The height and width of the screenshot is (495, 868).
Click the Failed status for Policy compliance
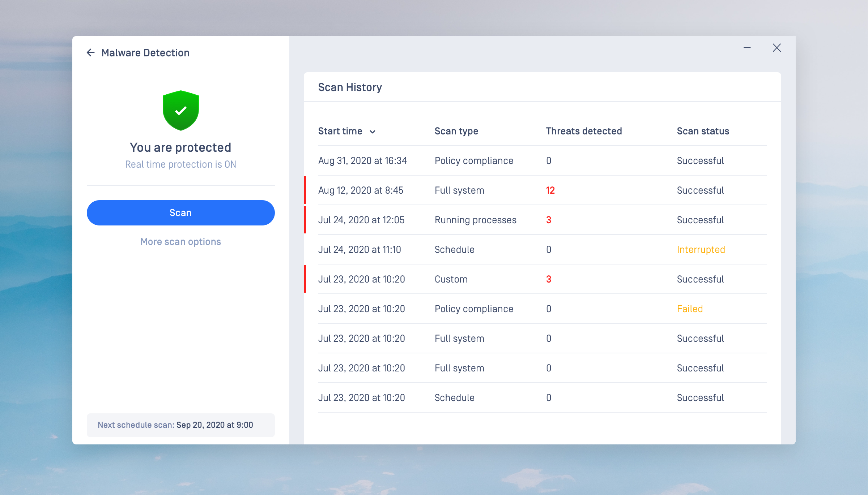690,309
